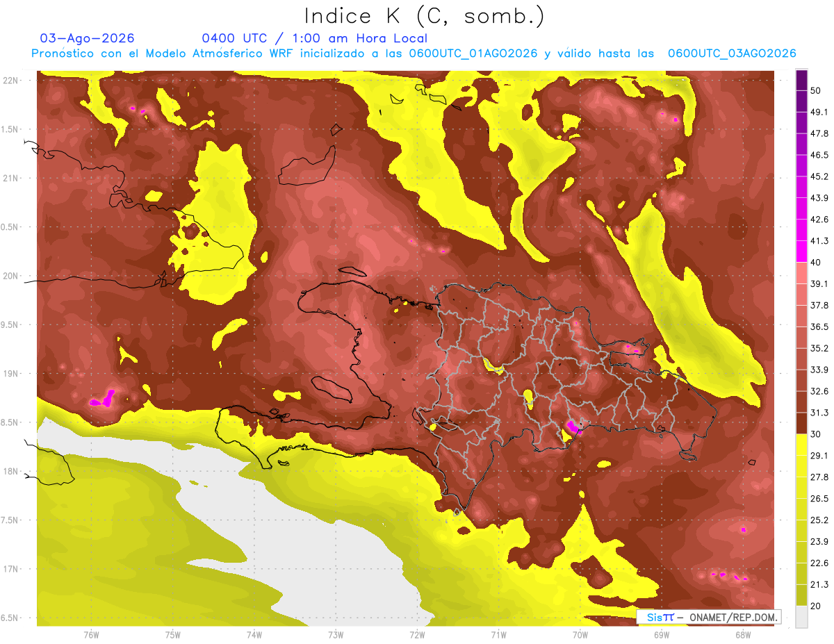Screen dimensions: 834x644
Task: Select colorbar value "36.5"
Action: pyautogui.click(x=819, y=327)
